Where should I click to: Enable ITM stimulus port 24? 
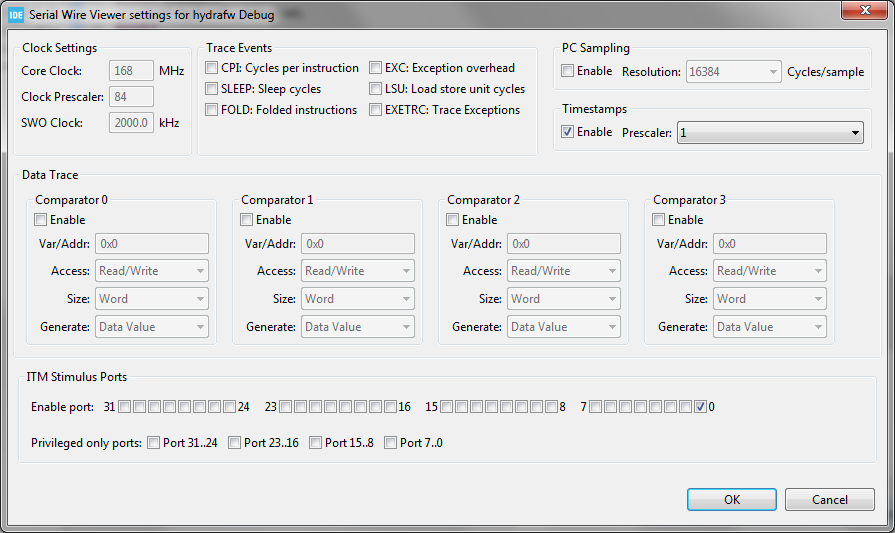[229, 407]
